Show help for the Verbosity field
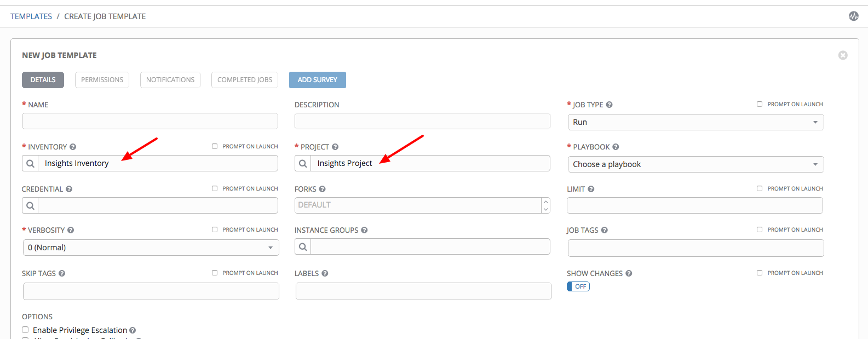 [x=71, y=230]
